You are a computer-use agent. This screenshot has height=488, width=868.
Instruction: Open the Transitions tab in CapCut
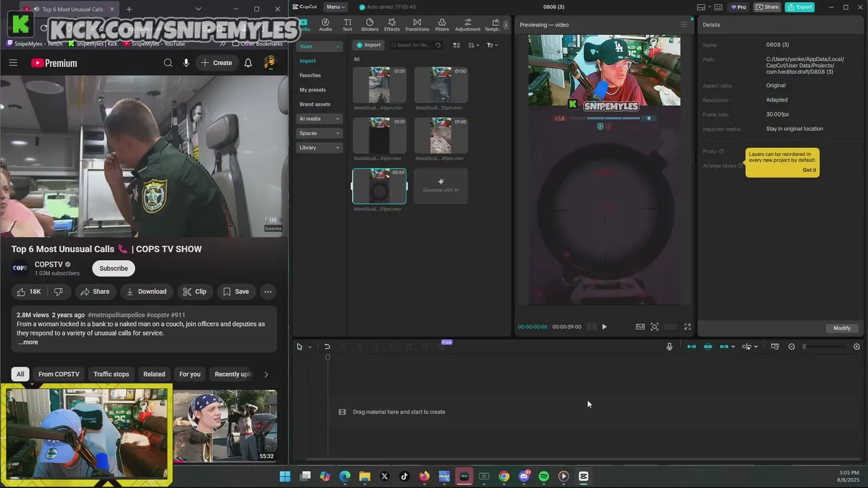pos(417,25)
